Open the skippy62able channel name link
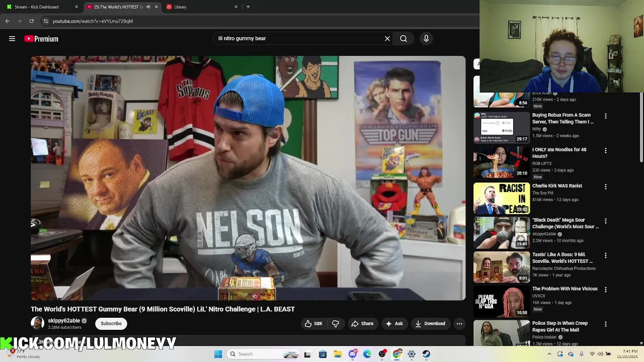This screenshot has height=362, width=644. point(64,321)
